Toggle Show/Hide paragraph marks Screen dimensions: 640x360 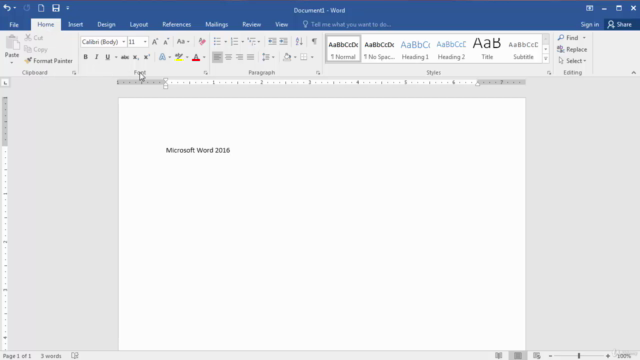(x=314, y=42)
